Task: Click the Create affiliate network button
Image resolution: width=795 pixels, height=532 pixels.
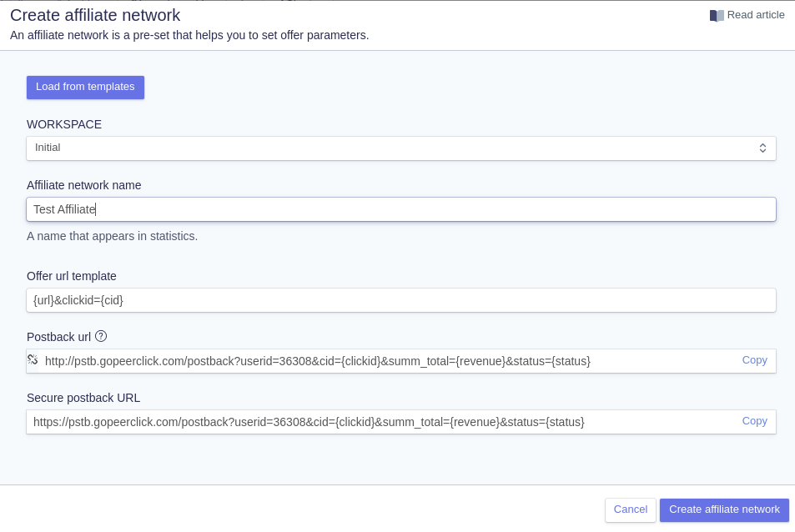Action: coord(724,509)
